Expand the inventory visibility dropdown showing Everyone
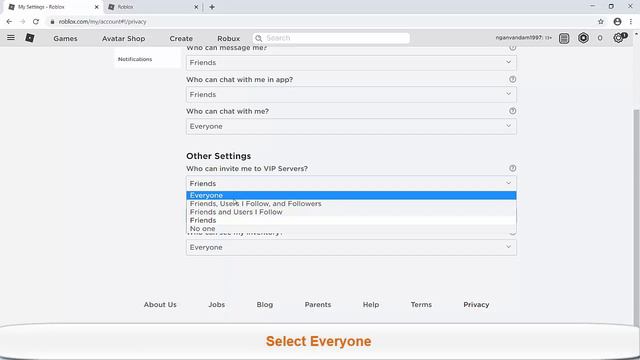 click(x=351, y=247)
